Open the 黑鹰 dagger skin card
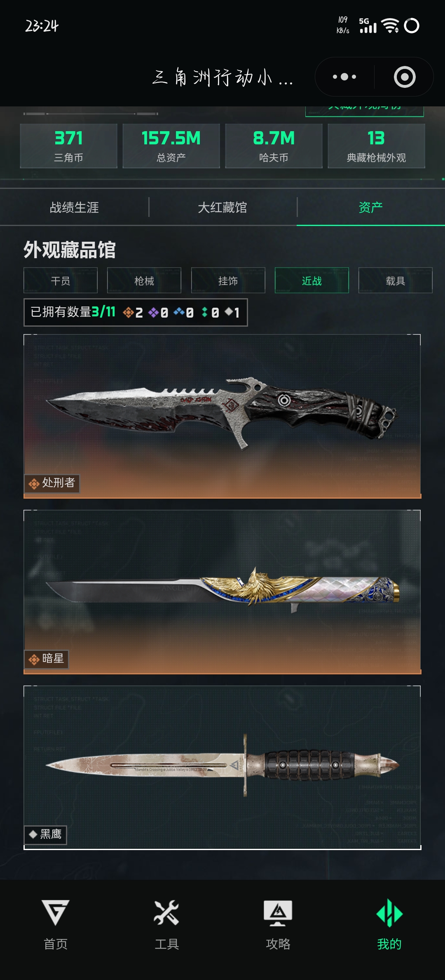 coord(222,768)
